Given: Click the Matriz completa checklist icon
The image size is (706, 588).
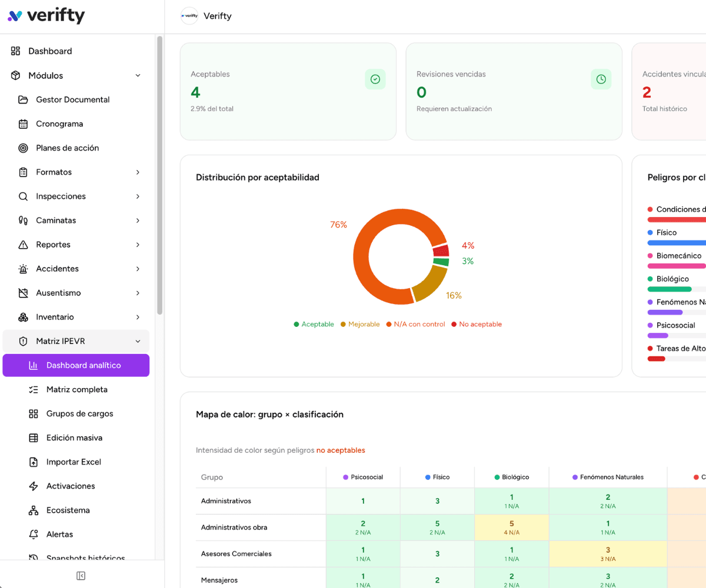Looking at the screenshot, I should pyautogui.click(x=34, y=389).
